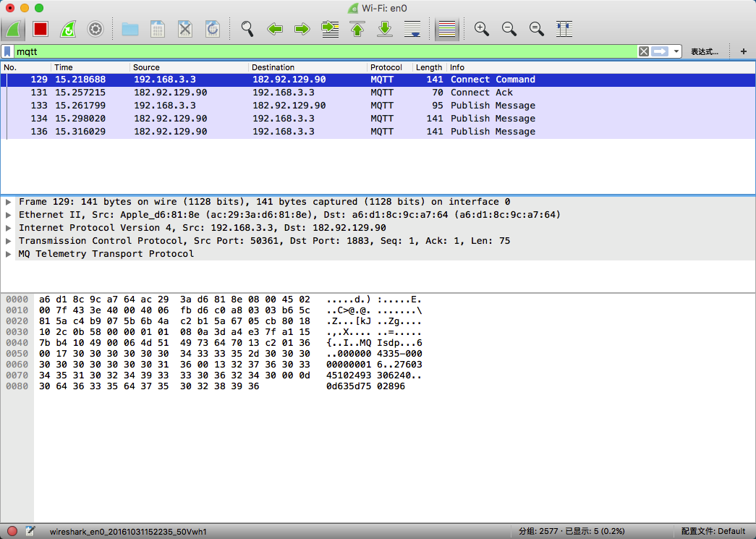Screen dimensions: 756x539
Task: Toggle auto-scroll during live capture
Action: pos(412,29)
